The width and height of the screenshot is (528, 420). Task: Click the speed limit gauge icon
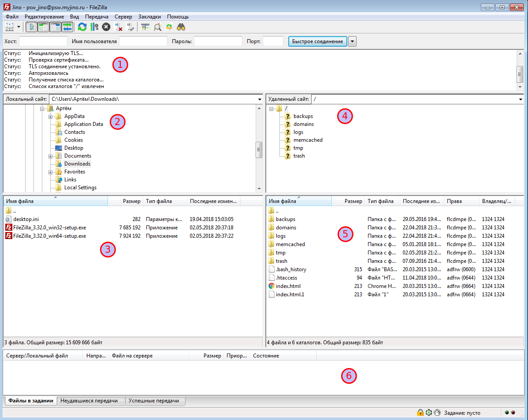point(437,413)
